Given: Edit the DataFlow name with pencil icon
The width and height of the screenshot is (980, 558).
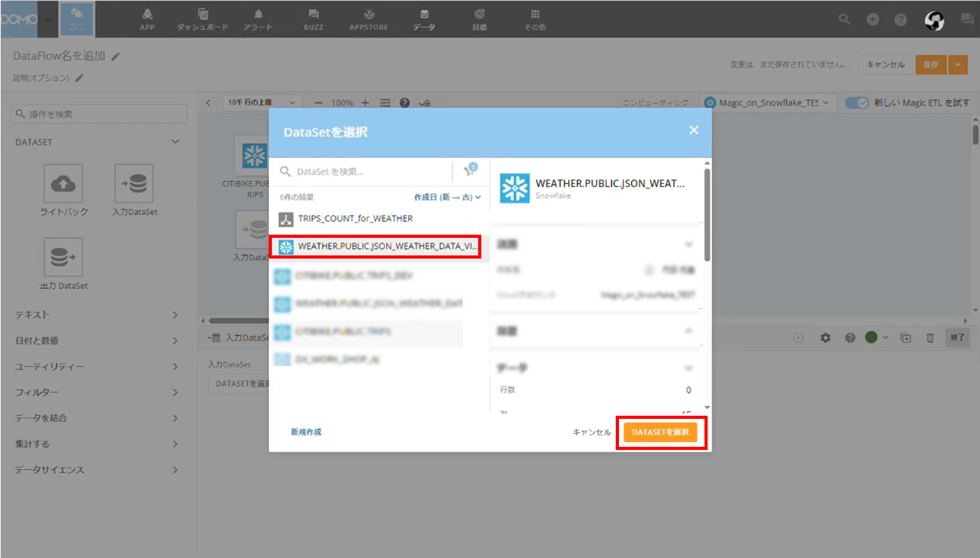Looking at the screenshot, I should tap(116, 57).
